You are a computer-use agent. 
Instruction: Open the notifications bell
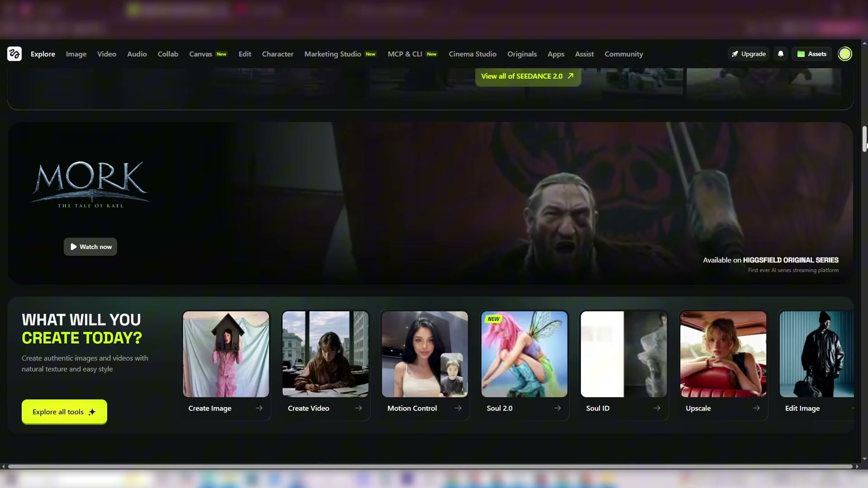click(781, 54)
